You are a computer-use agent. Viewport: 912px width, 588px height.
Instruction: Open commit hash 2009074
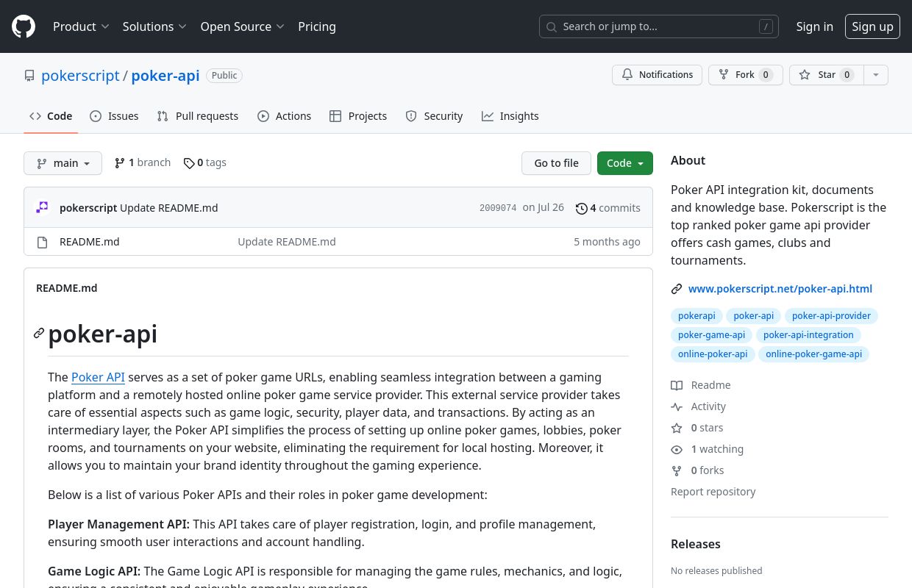coord(498,208)
